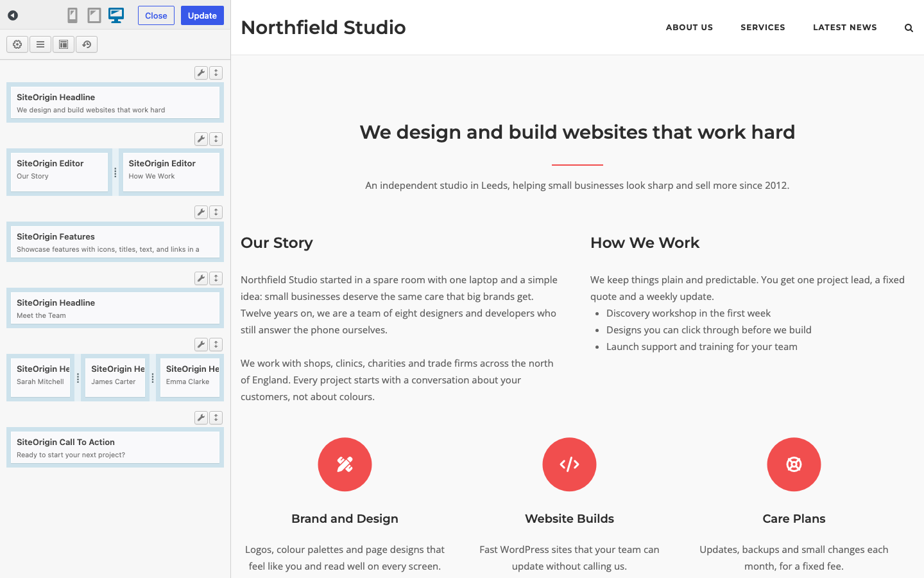Screen dimensions: 924x578
Task: Switch to mobile preview mode
Action: pos(73,15)
